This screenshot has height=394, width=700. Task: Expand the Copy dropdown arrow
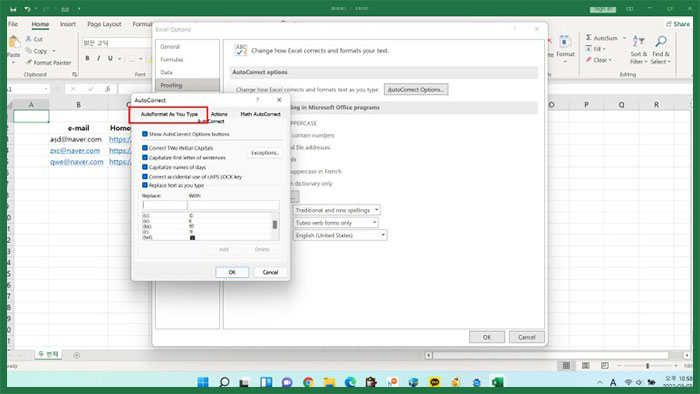pos(54,51)
